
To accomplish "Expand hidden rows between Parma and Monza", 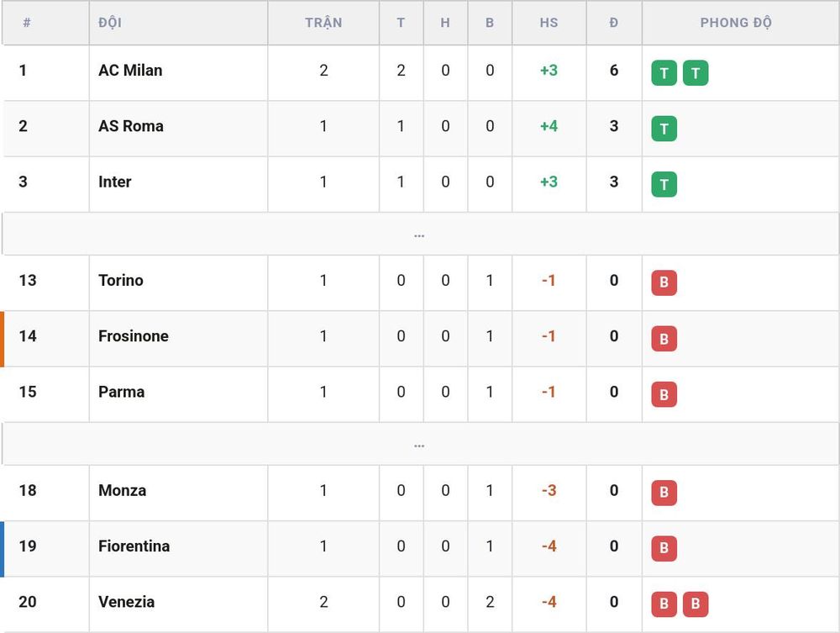I will [419, 445].
